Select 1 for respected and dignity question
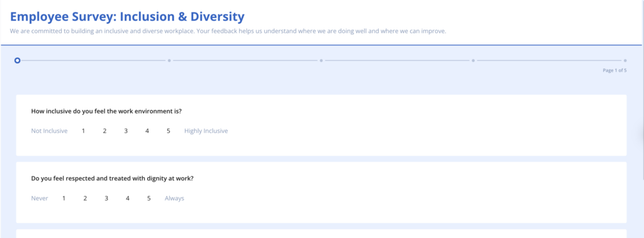 point(64,198)
